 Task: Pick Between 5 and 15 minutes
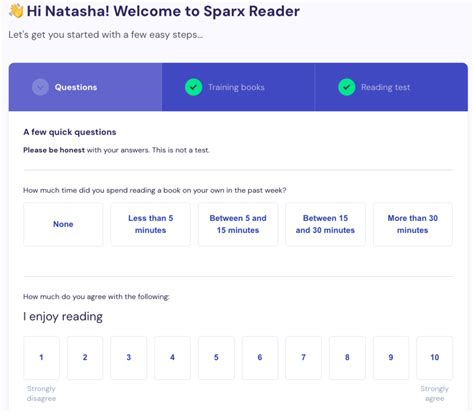click(238, 224)
